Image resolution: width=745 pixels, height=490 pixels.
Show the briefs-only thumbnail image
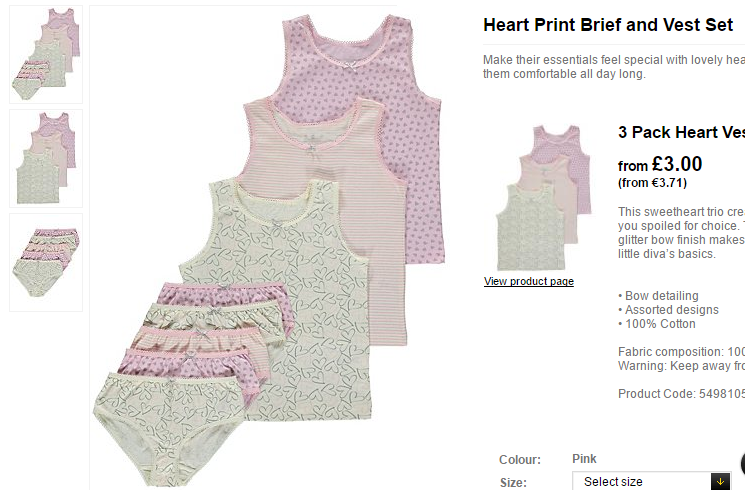[46, 262]
